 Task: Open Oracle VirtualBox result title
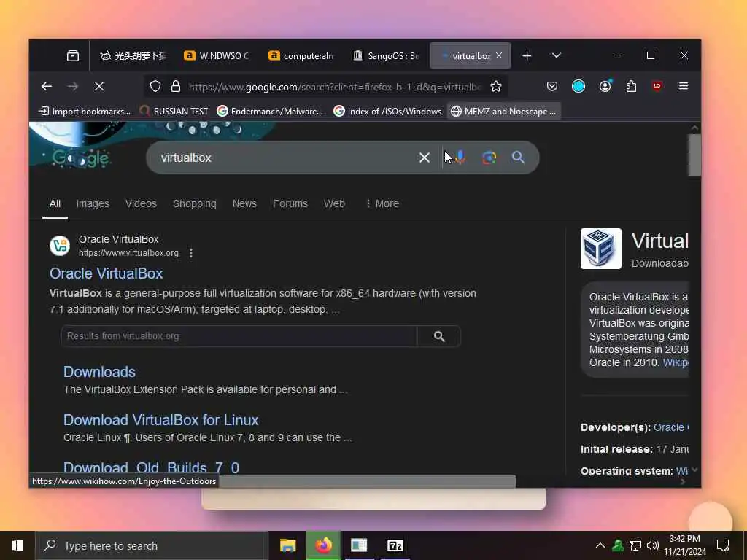107,273
